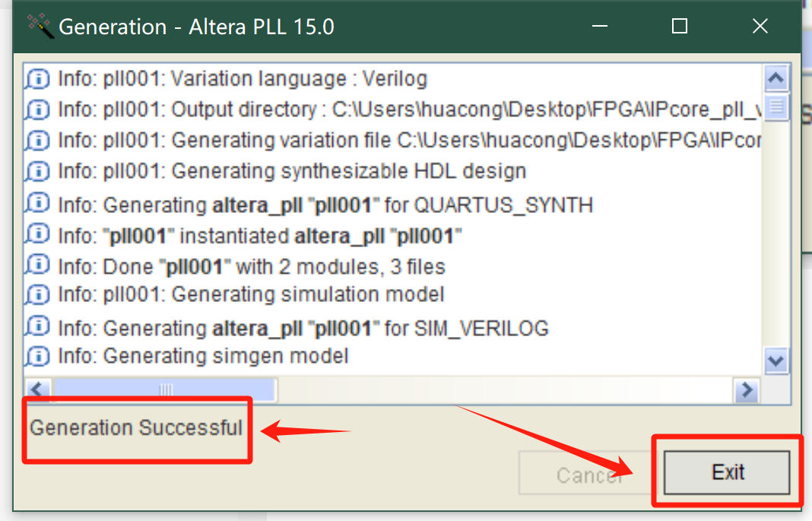Screen dimensions: 812x521
Task: Close the Generation window with the X
Action: point(760,26)
